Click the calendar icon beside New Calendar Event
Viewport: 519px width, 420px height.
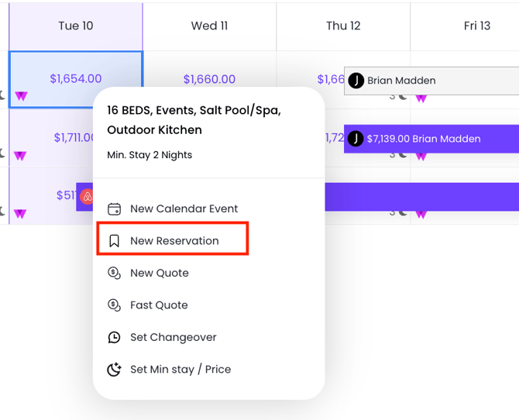114,208
